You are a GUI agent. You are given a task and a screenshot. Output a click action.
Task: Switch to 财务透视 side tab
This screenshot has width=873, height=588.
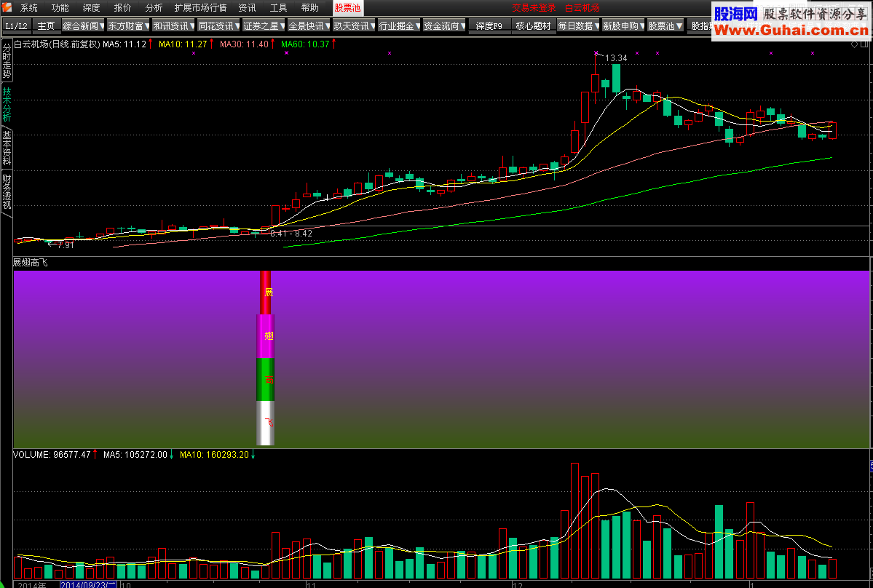7,191
